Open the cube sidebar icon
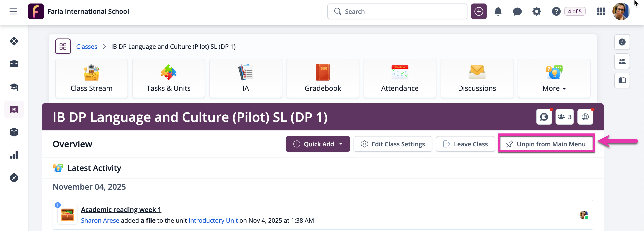This screenshot has height=231, width=644. tap(14, 132)
